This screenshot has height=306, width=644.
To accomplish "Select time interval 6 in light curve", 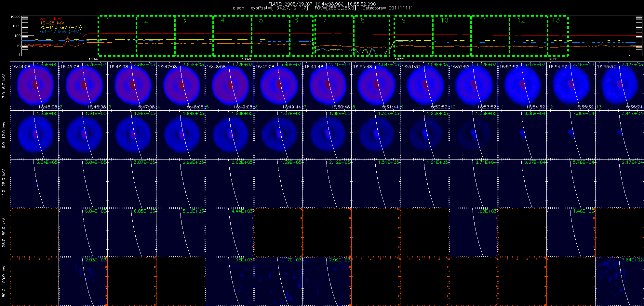I will (301, 36).
